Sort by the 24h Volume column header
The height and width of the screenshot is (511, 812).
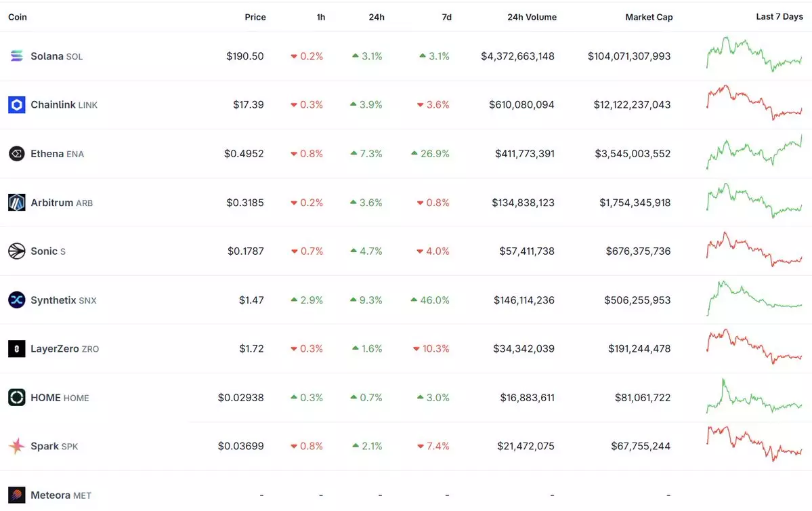[x=532, y=17]
